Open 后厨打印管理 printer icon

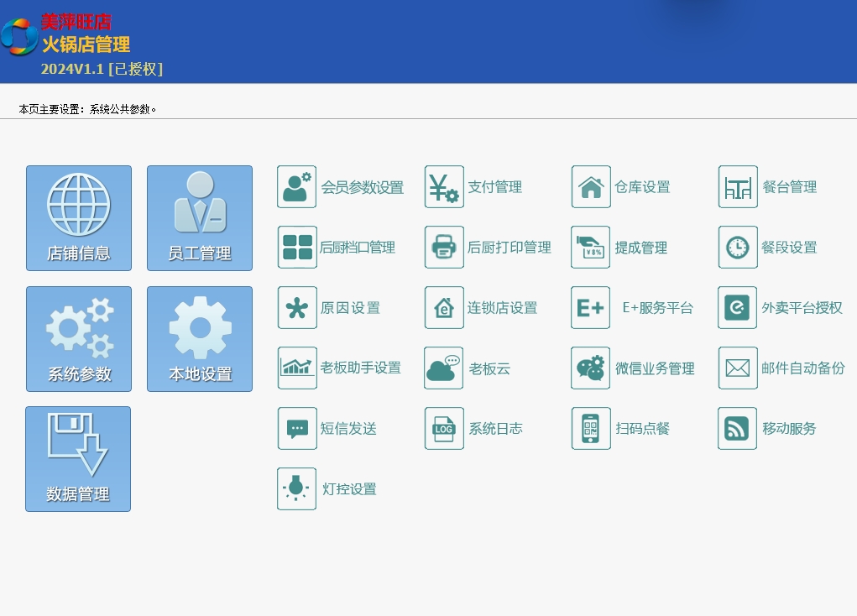click(x=444, y=248)
